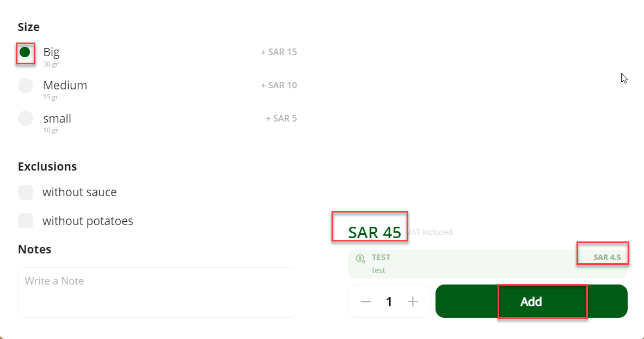Click the Medium size label

click(65, 85)
